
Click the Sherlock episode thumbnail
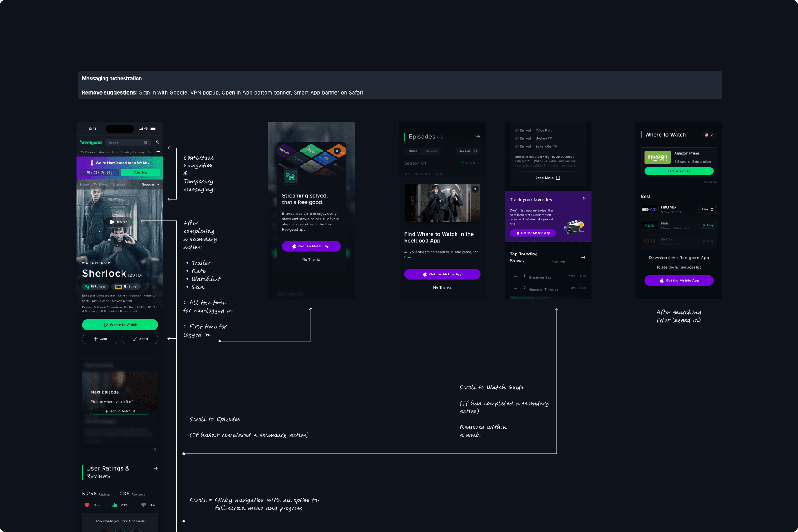pos(442,203)
